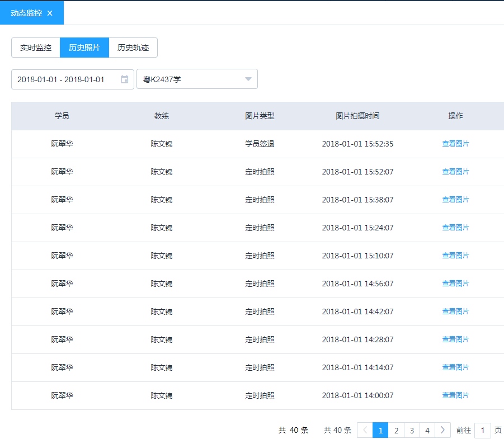The width and height of the screenshot is (504, 439).
Task: Open the 粤K2437学 vehicle selector
Action: 190,79
